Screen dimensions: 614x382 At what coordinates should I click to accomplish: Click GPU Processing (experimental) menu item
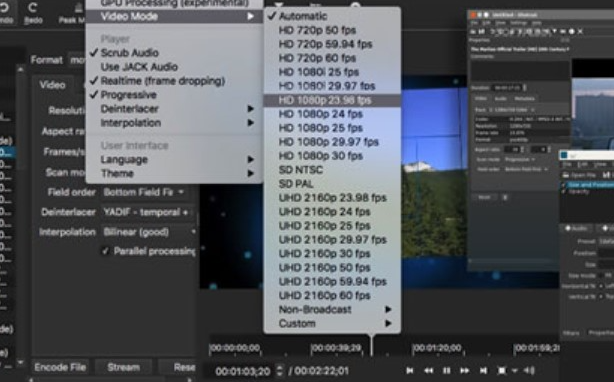[174, 4]
